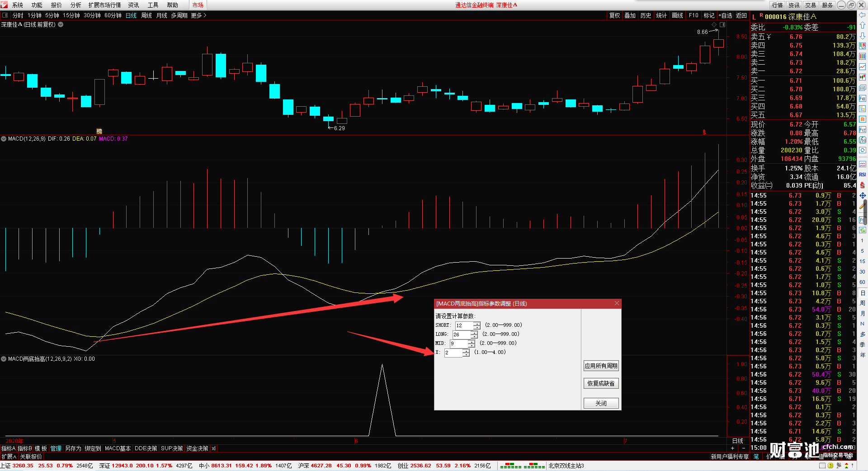The image size is (868, 471).
Task: Click the circle icon beside 深康佳A chart title
Action: tap(61, 24)
